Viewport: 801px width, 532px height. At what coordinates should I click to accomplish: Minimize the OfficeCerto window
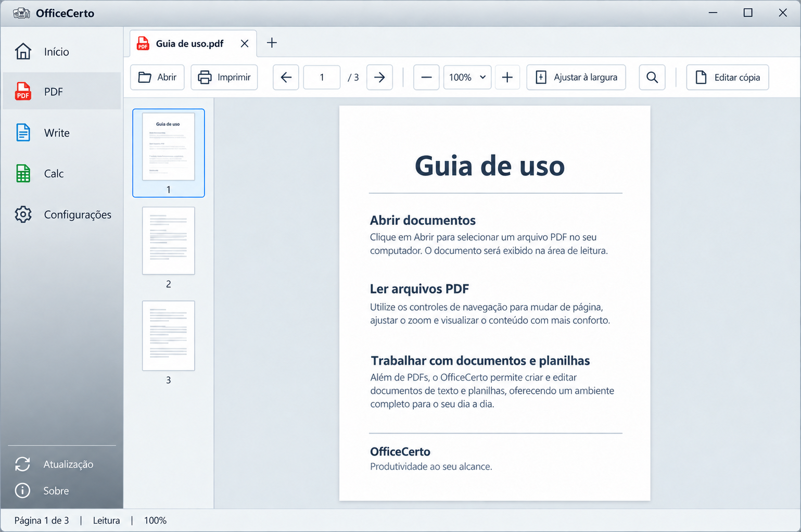713,13
